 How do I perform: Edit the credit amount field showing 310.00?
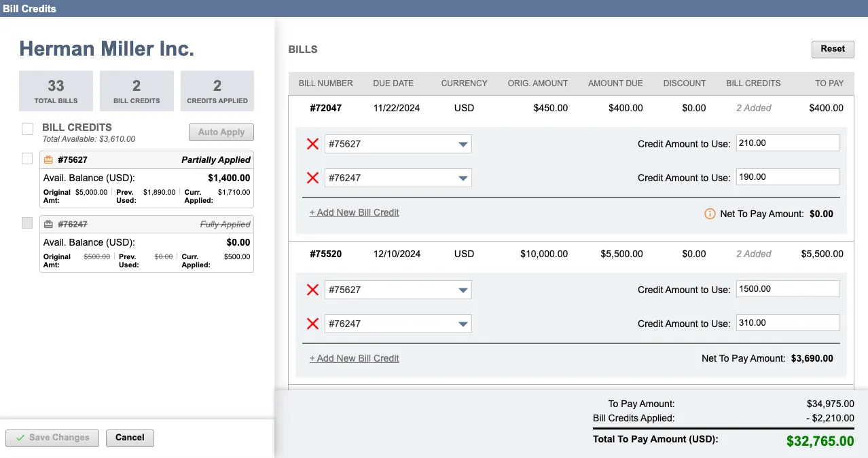[788, 323]
